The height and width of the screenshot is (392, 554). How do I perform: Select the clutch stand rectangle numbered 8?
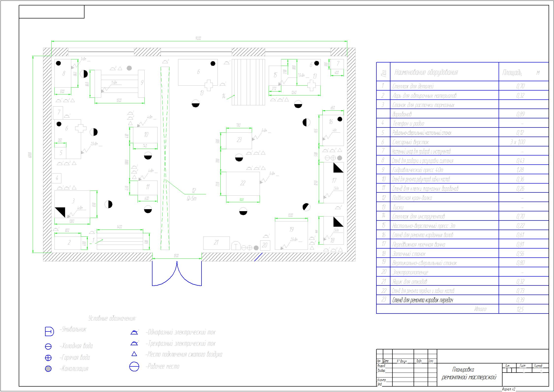click(63, 73)
